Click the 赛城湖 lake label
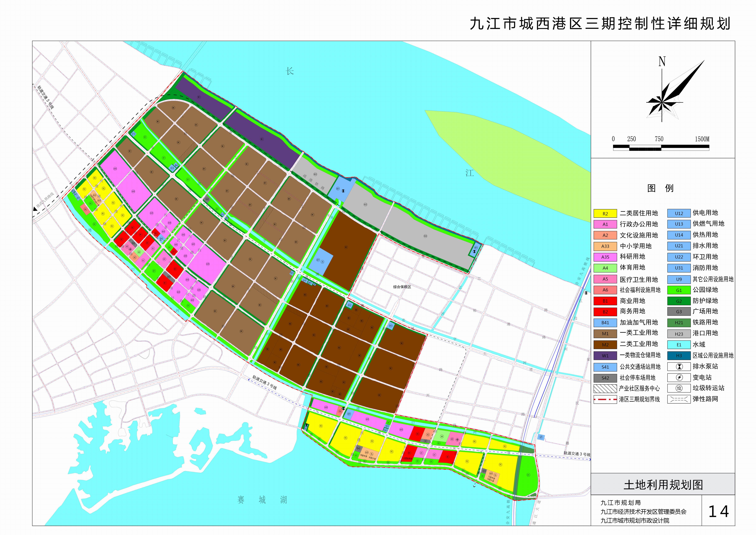756x535 pixels. pyautogui.click(x=262, y=500)
